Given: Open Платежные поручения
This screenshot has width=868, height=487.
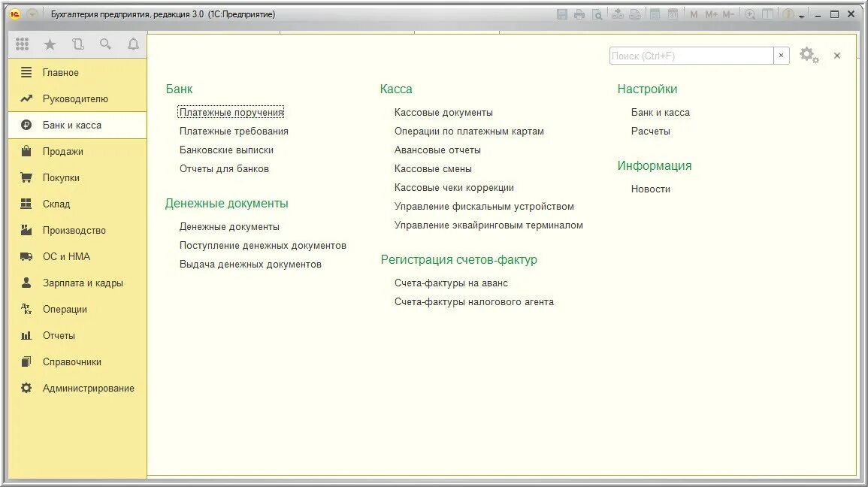Looking at the screenshot, I should pos(231,112).
